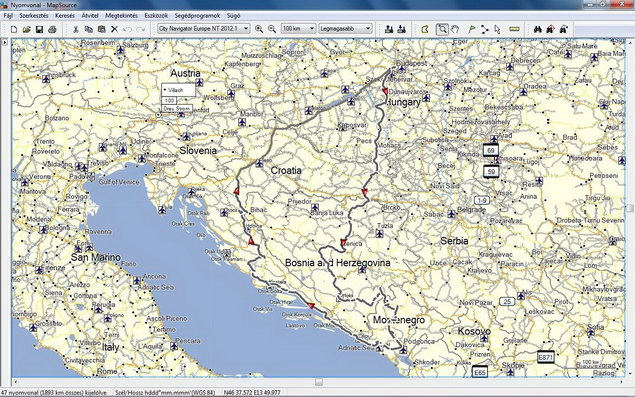Image resolution: width=635 pixels, height=397 pixels.
Task: Click the horizontal scrollbar thumb
Action: click(319, 382)
